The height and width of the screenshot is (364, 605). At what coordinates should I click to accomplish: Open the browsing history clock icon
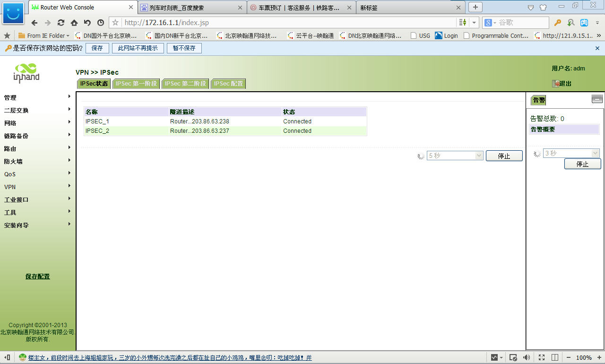[101, 23]
